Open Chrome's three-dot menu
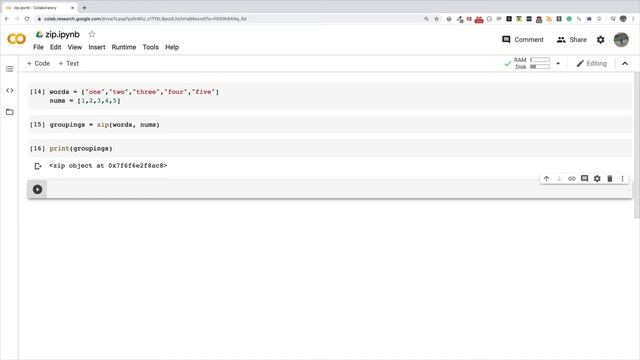Screen dimensions: 640x360 [633, 19]
